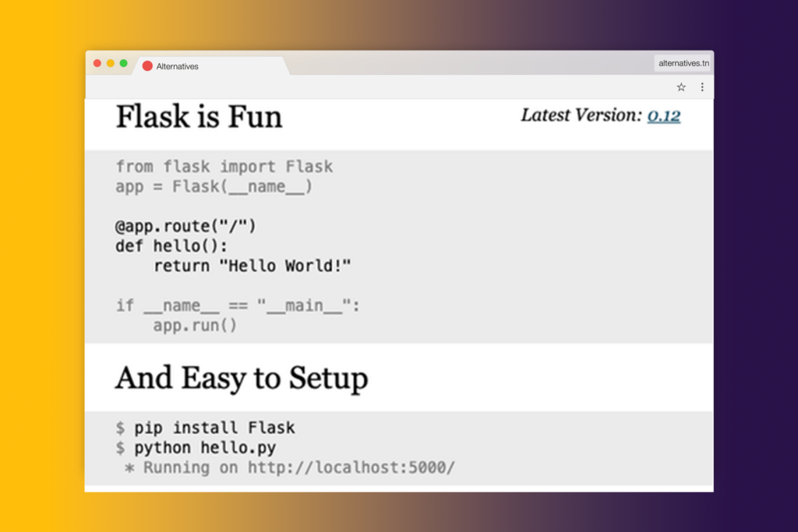Click the "pip install Flask" command
This screenshot has width=798, height=532.
214,428
